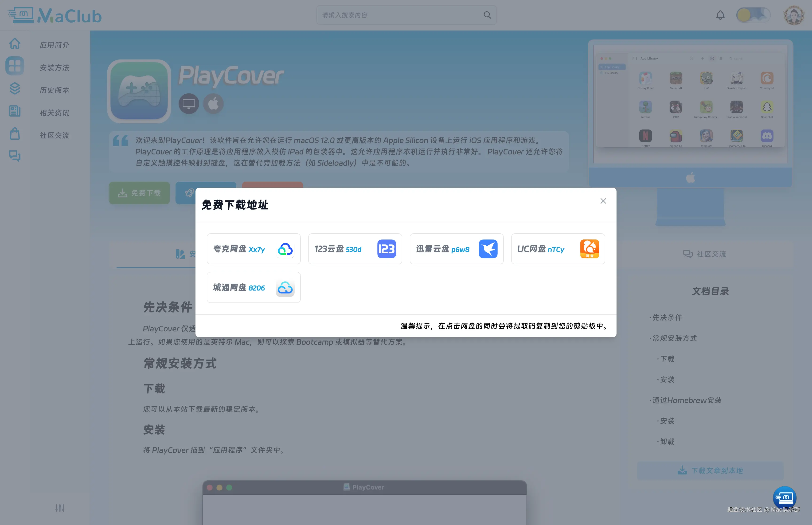Image resolution: width=812 pixels, height=525 pixels.
Task: Close the 免费下载地址 dialog
Action: coord(603,201)
